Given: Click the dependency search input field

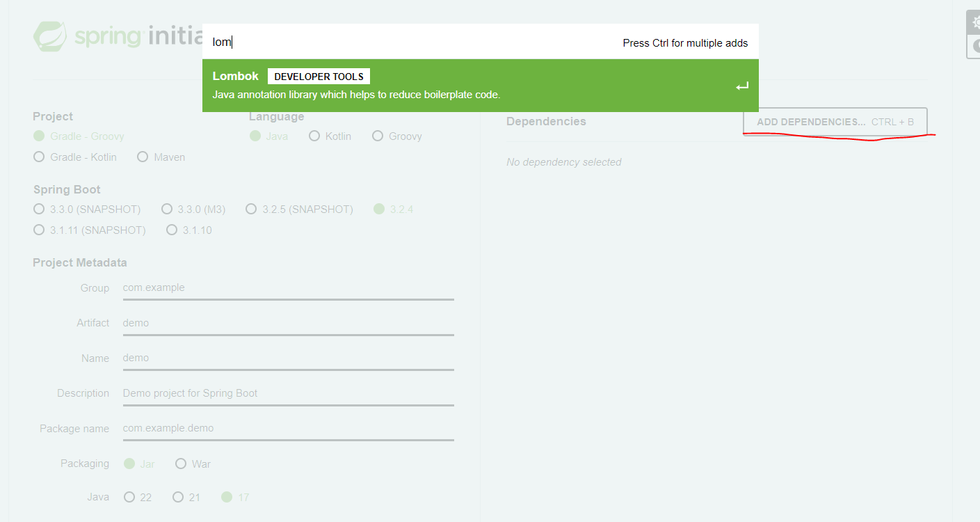Looking at the screenshot, I should 410,42.
